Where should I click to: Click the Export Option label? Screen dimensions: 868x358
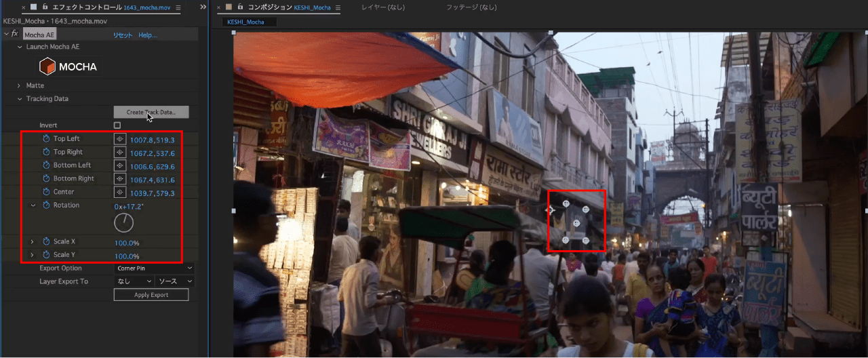[60, 268]
